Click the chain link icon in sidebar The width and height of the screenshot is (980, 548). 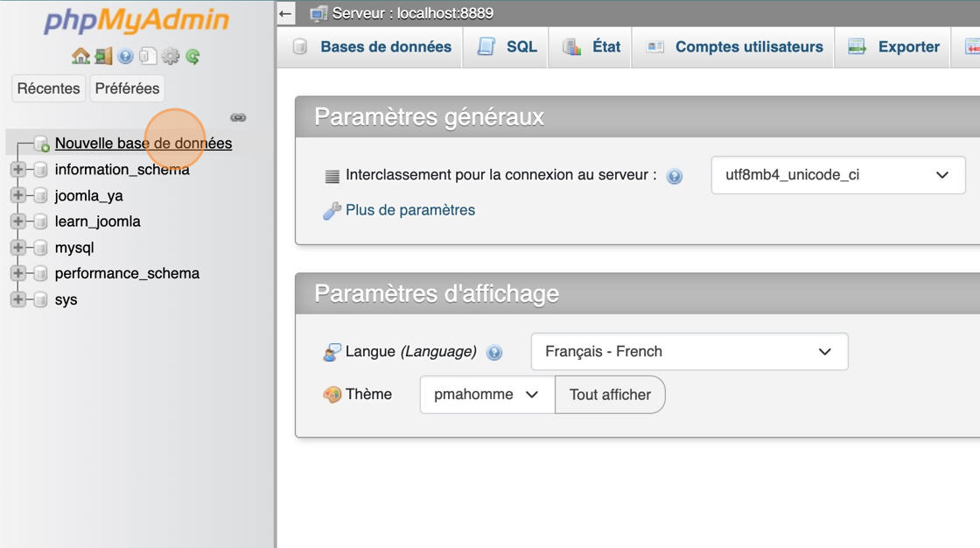point(238,117)
